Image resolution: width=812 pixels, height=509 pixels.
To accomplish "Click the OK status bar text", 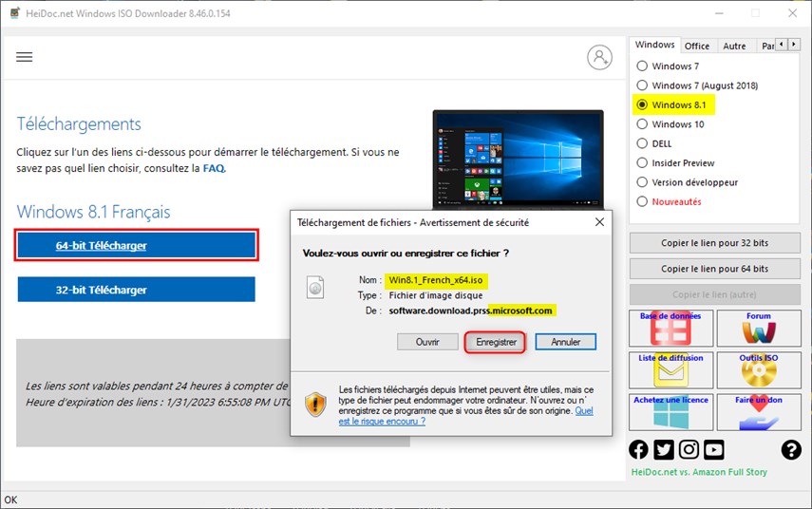I will [x=10, y=500].
